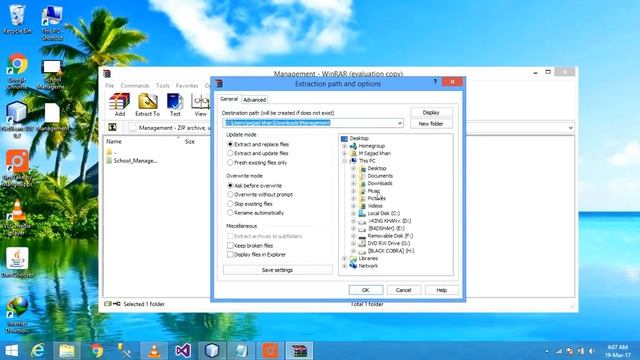Select VLC media player desktop icon
Screen dimensions: 640x360
[x=17, y=218]
